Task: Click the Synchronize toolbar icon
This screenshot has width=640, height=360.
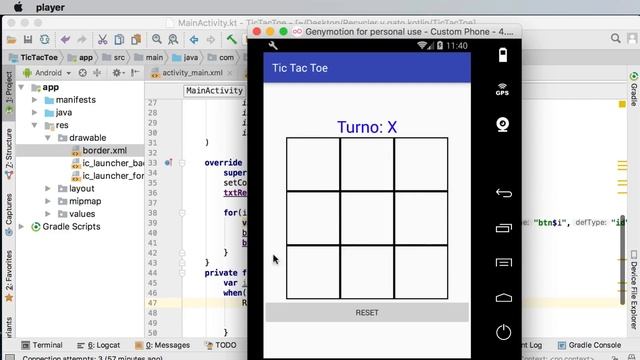Action: [44, 39]
